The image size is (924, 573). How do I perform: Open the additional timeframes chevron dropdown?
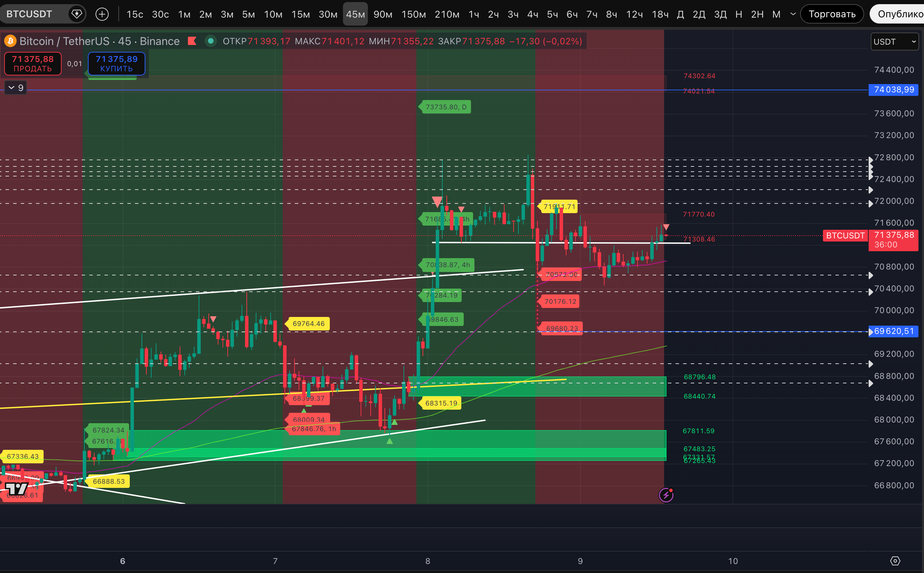(793, 15)
